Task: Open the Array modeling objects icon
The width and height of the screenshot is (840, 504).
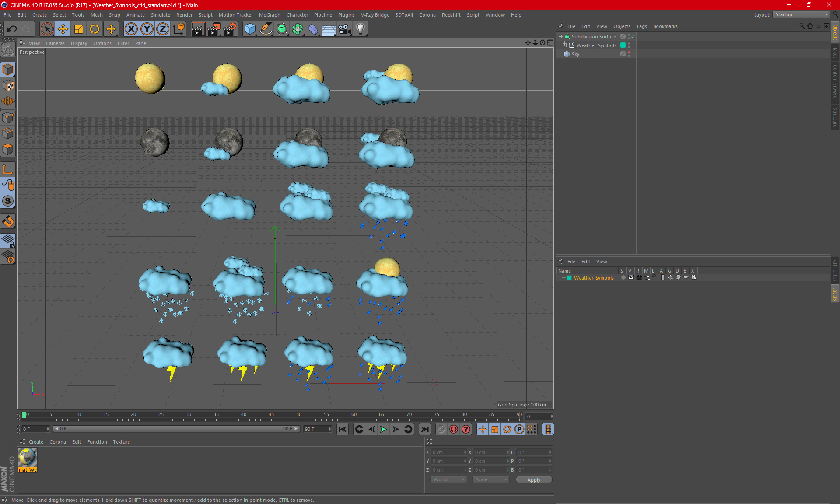Action: [297, 29]
